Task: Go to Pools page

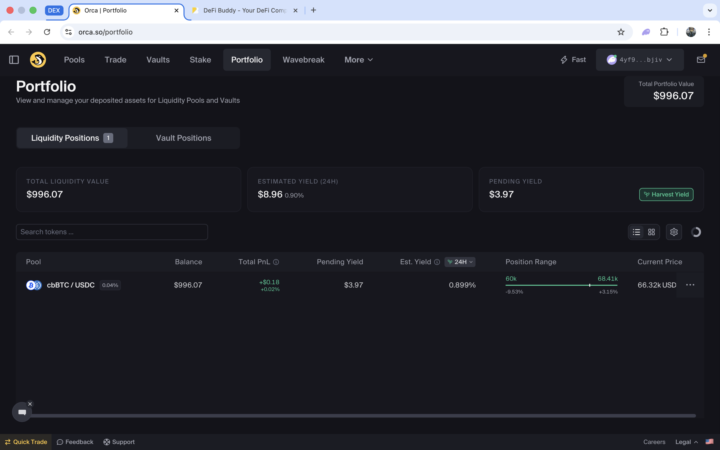Action: (x=74, y=60)
